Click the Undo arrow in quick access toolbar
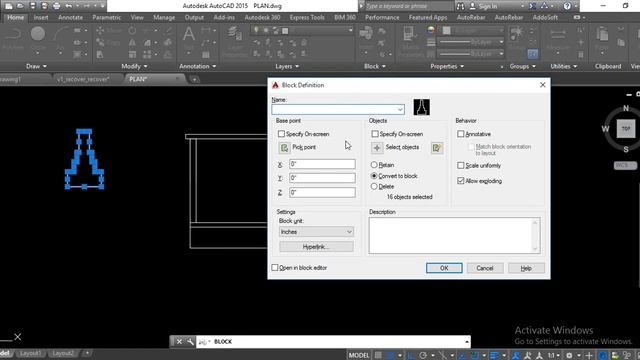 coord(69,6)
